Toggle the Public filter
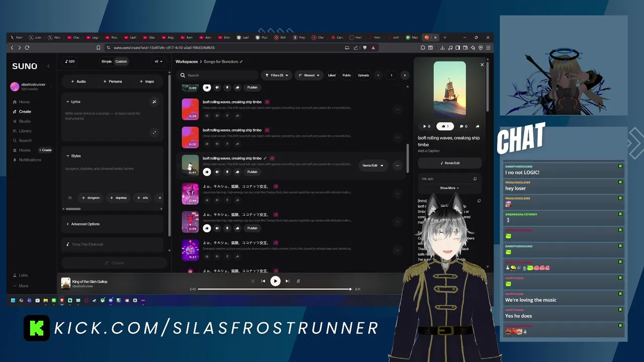Screen dimensions: 644x362 click(347, 75)
